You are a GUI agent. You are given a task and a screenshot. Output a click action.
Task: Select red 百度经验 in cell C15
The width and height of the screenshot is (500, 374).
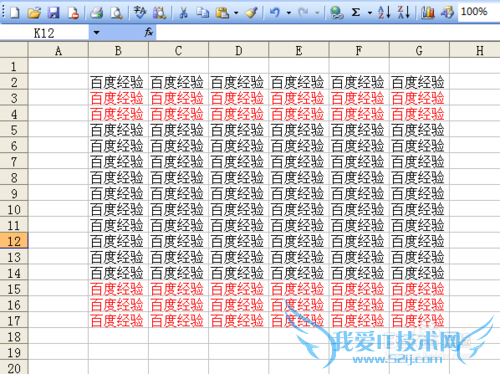179,289
